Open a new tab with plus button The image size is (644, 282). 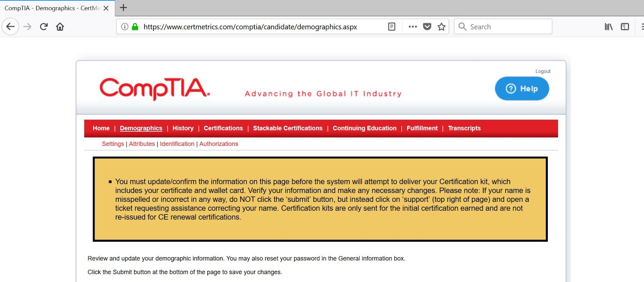coord(124,8)
